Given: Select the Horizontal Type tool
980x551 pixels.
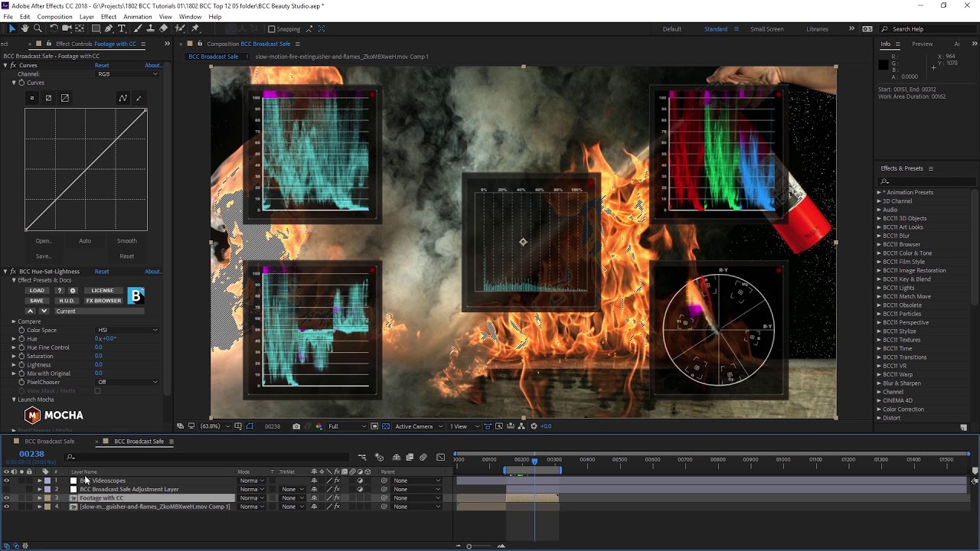Looking at the screenshot, I should [x=122, y=28].
